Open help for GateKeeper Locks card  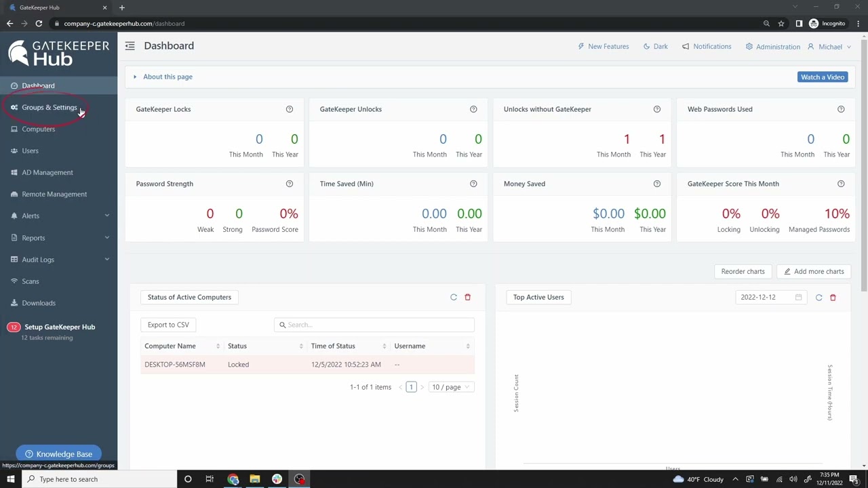click(290, 109)
